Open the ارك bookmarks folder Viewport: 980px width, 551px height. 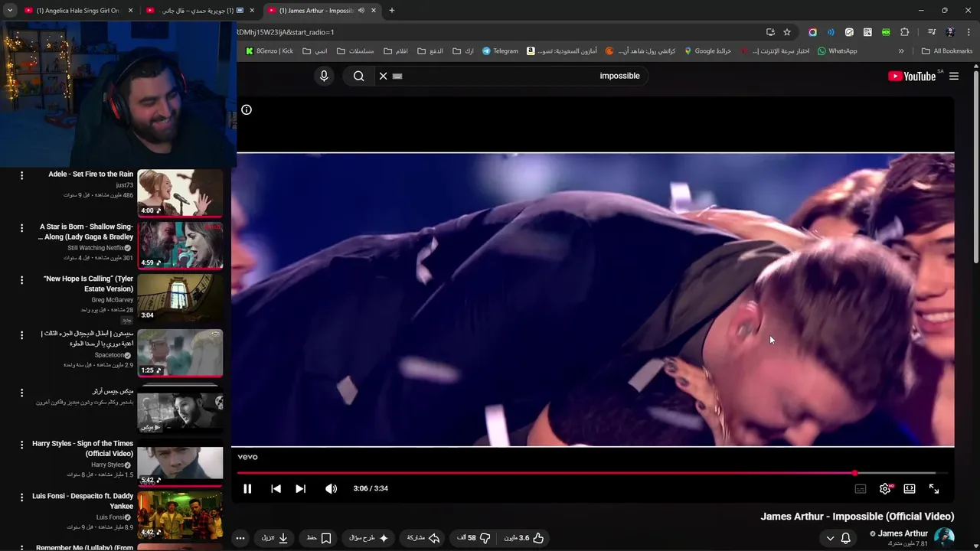pos(463,51)
